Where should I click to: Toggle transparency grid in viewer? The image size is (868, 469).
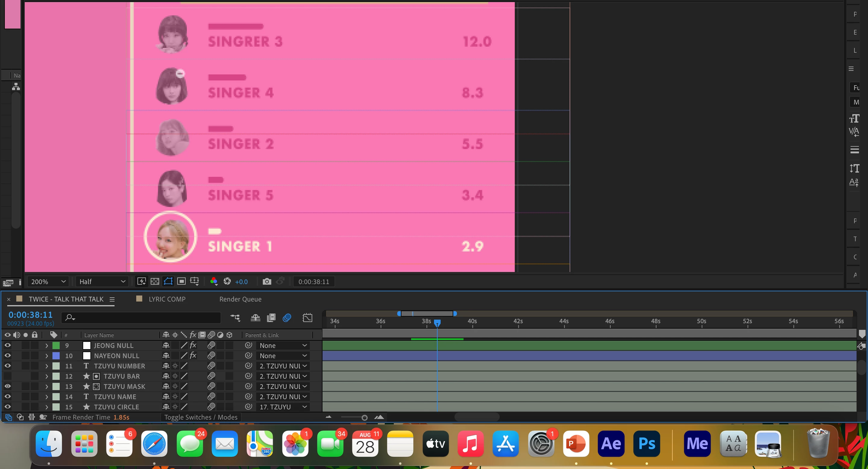click(x=155, y=281)
